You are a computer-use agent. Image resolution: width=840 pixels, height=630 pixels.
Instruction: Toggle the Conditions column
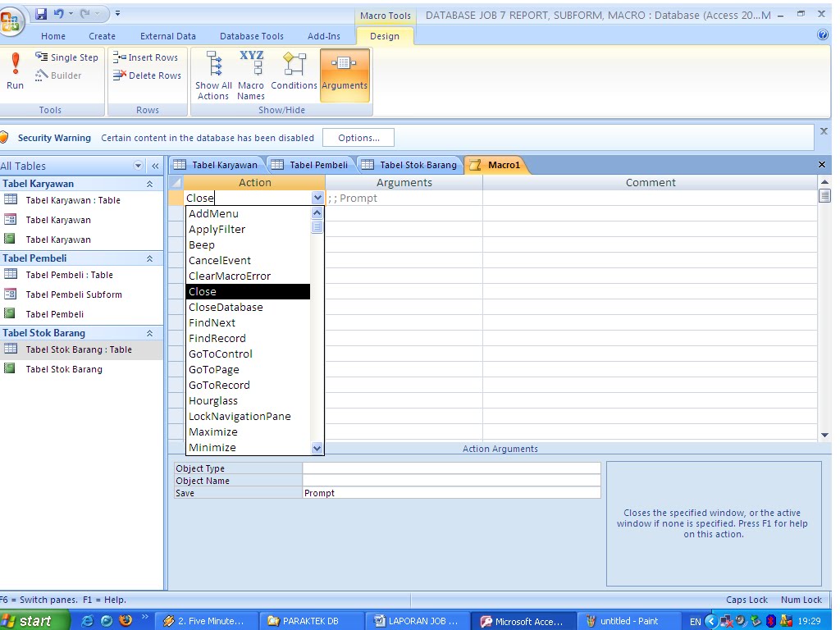(294, 71)
